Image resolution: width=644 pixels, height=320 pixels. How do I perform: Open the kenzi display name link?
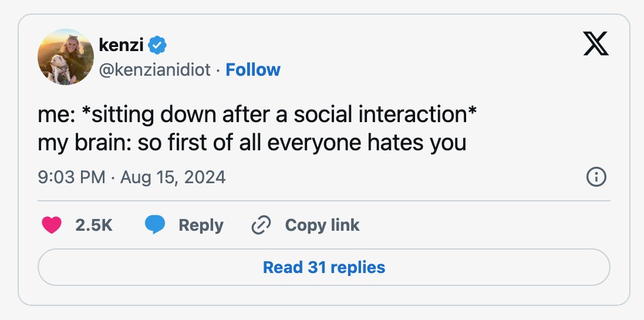tap(121, 45)
